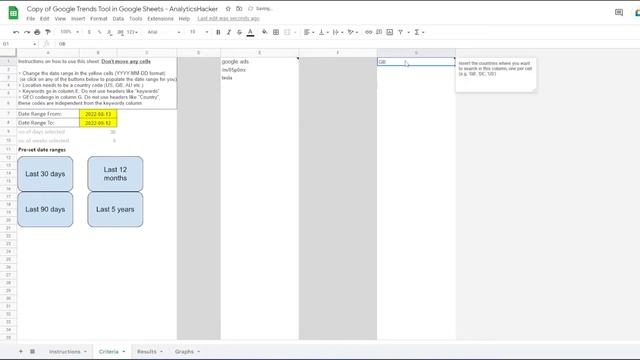This screenshot has width=640, height=360.
Task: Star the document with the star icon
Action: pos(228,9)
